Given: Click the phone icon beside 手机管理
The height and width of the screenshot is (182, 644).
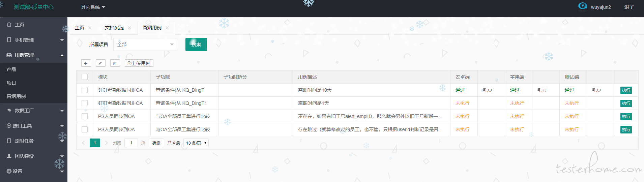Looking at the screenshot, I should [9, 40].
